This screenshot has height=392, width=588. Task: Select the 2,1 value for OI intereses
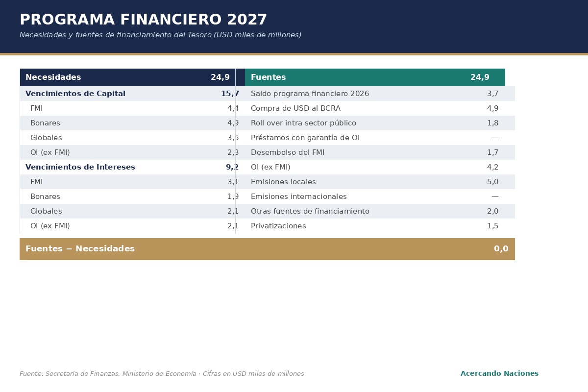(233, 226)
